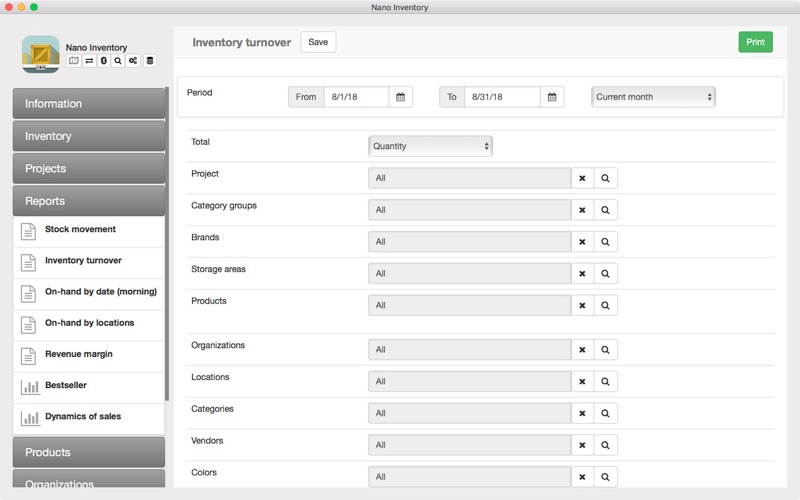Open the From date calendar picker

click(400, 97)
